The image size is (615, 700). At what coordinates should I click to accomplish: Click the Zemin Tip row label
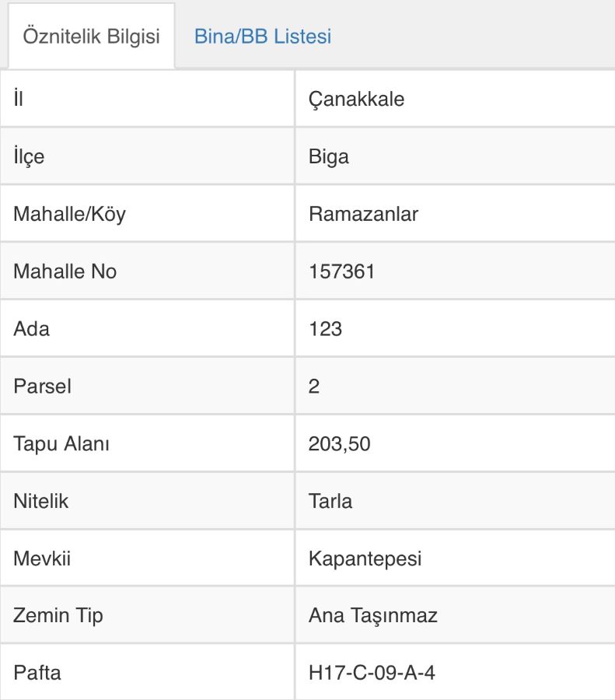tap(58, 616)
